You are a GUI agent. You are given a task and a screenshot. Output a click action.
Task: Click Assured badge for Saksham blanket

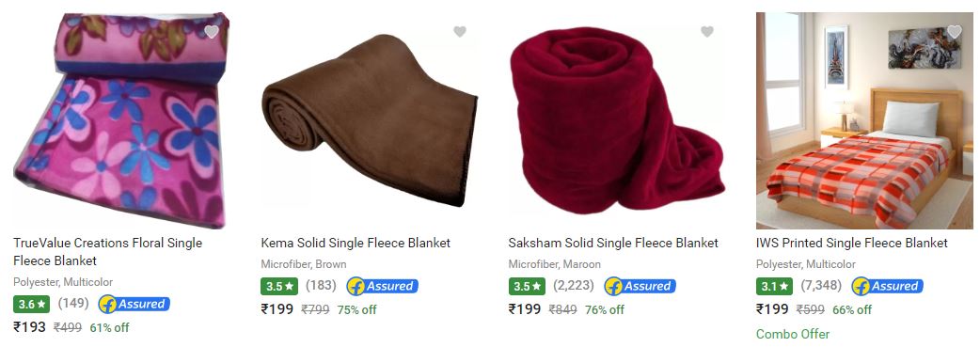(x=640, y=287)
